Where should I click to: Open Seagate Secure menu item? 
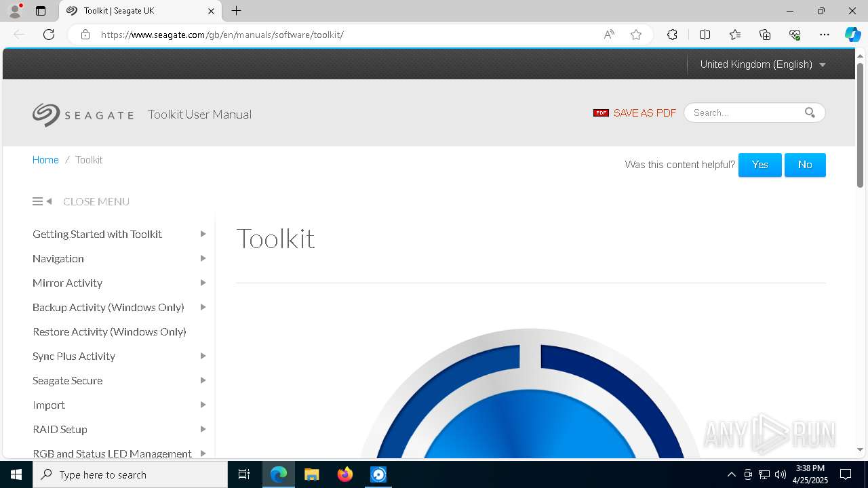pos(68,380)
